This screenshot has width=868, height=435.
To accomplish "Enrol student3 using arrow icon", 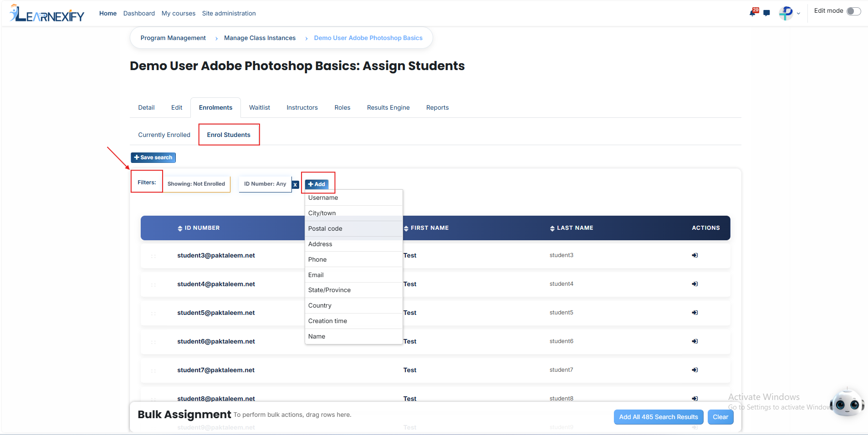I will [x=695, y=255].
